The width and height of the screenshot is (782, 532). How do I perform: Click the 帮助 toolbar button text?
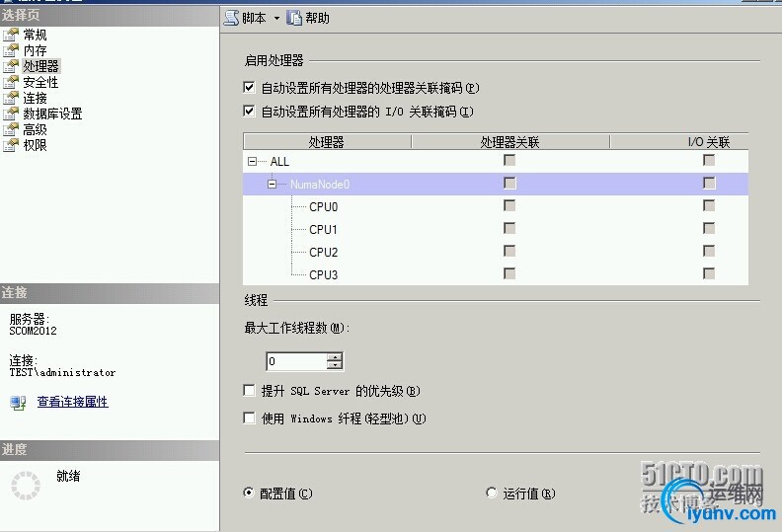[x=318, y=18]
